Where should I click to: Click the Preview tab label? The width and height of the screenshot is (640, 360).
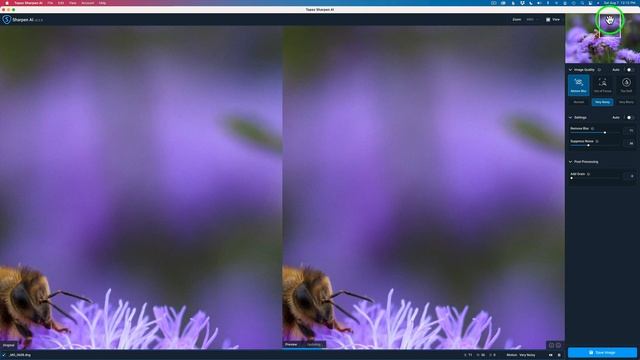[x=291, y=345]
